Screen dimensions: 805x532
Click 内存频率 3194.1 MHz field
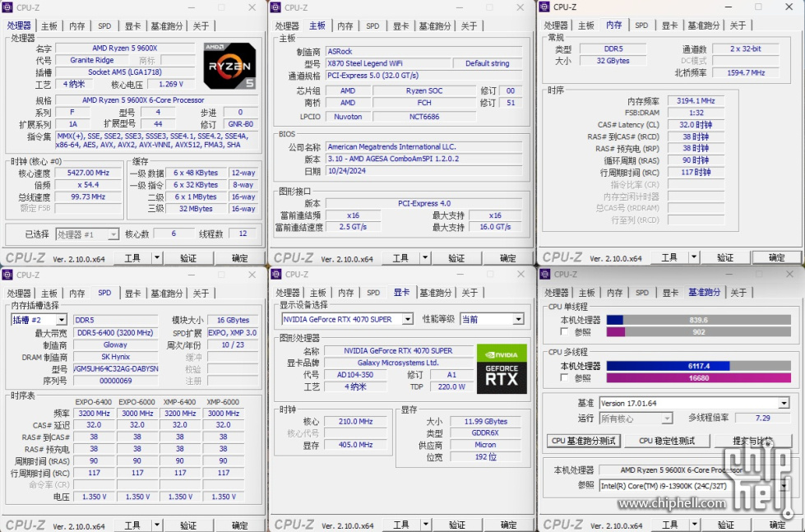coord(696,100)
